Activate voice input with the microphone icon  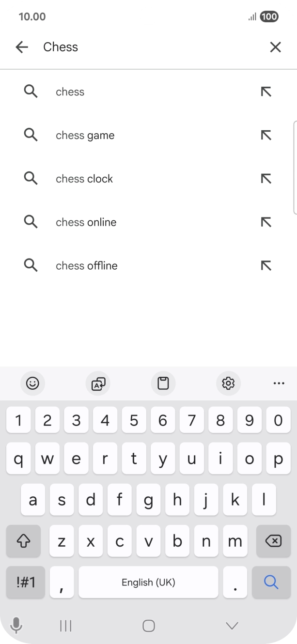click(16, 626)
